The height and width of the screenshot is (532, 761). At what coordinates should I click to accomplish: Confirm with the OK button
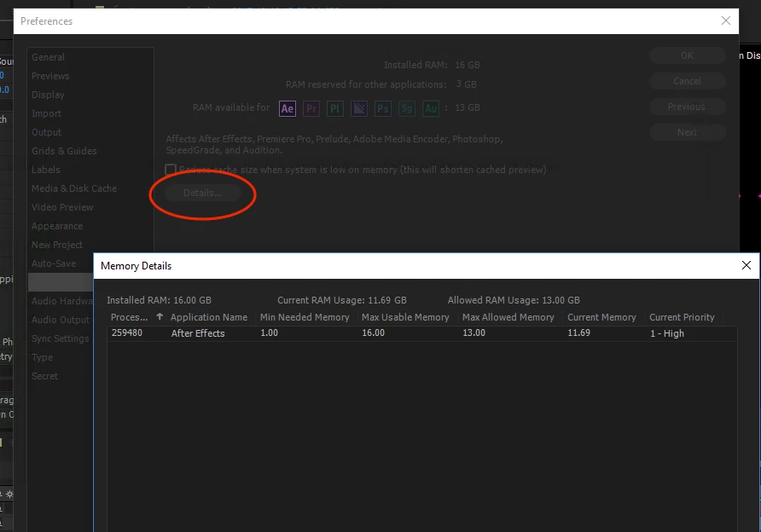coord(688,55)
